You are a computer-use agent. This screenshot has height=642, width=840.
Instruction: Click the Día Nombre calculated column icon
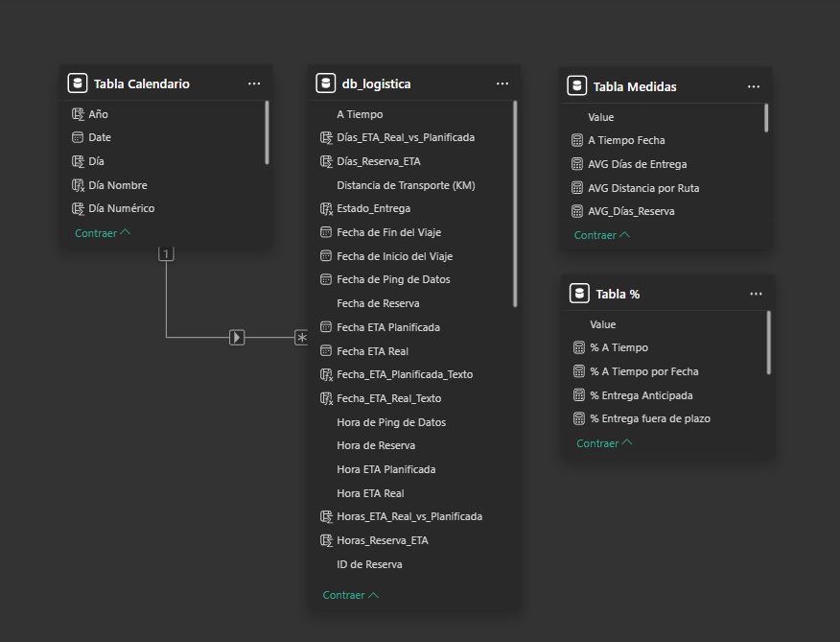[78, 185]
